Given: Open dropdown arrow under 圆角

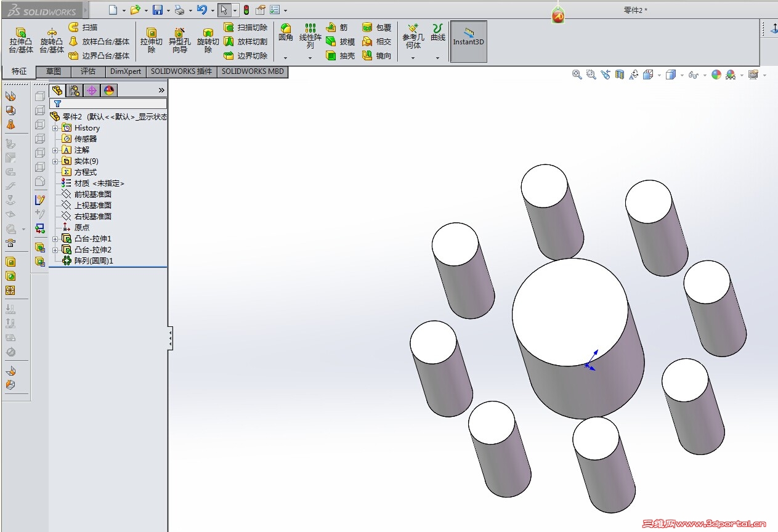Looking at the screenshot, I should point(285,58).
